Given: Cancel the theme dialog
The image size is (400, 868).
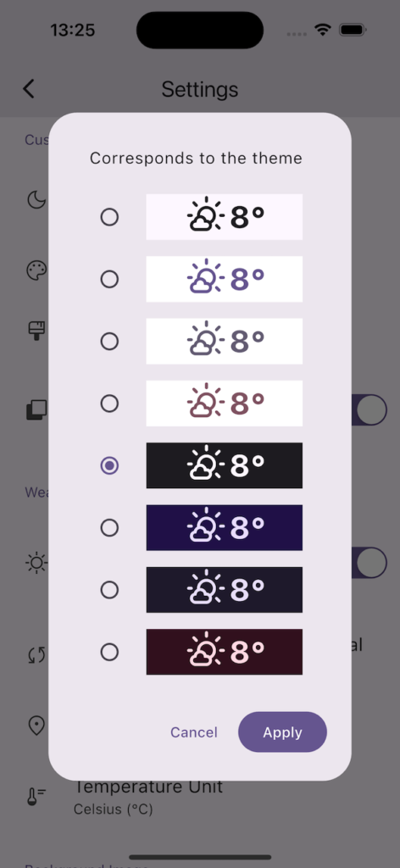Looking at the screenshot, I should [x=193, y=732].
